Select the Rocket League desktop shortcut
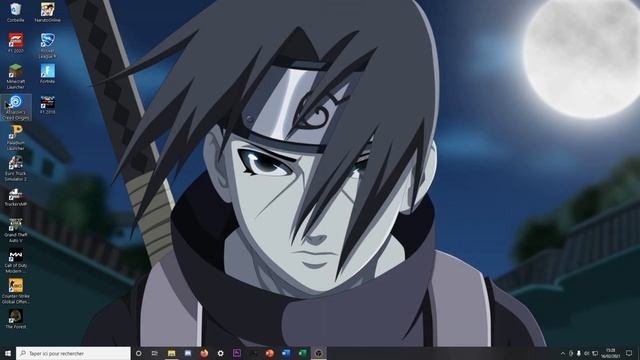The width and height of the screenshot is (640, 360). point(47,45)
